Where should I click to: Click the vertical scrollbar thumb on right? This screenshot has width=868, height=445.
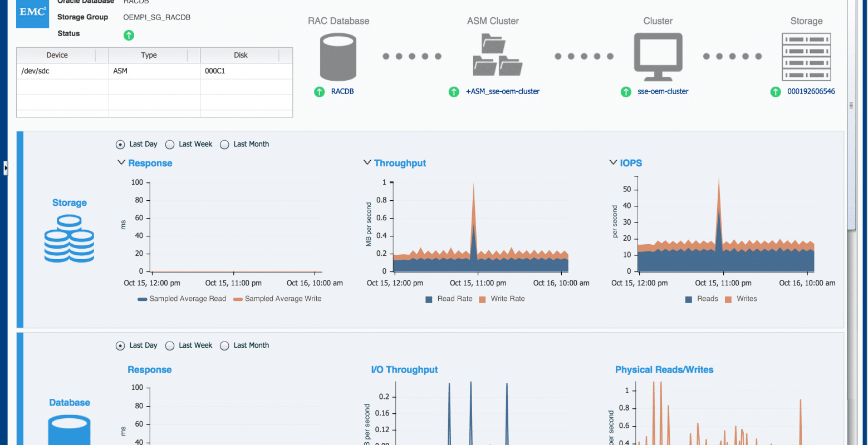tap(851, 114)
